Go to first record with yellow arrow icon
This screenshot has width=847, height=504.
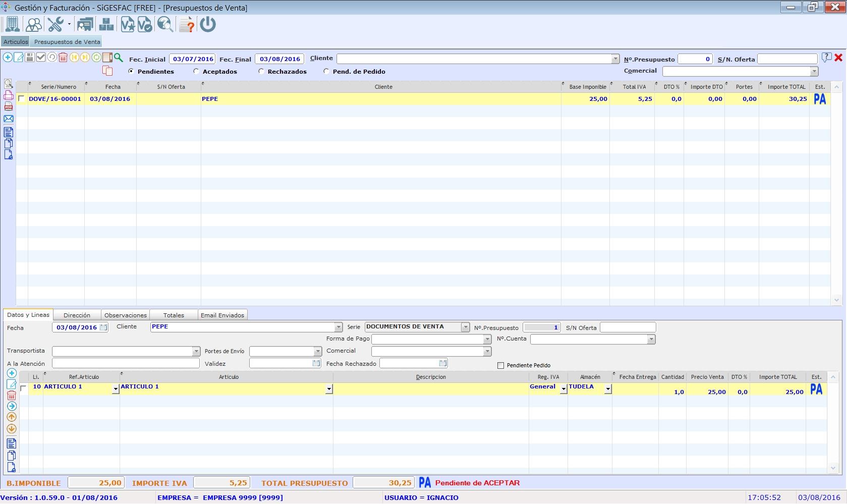pyautogui.click(x=74, y=58)
